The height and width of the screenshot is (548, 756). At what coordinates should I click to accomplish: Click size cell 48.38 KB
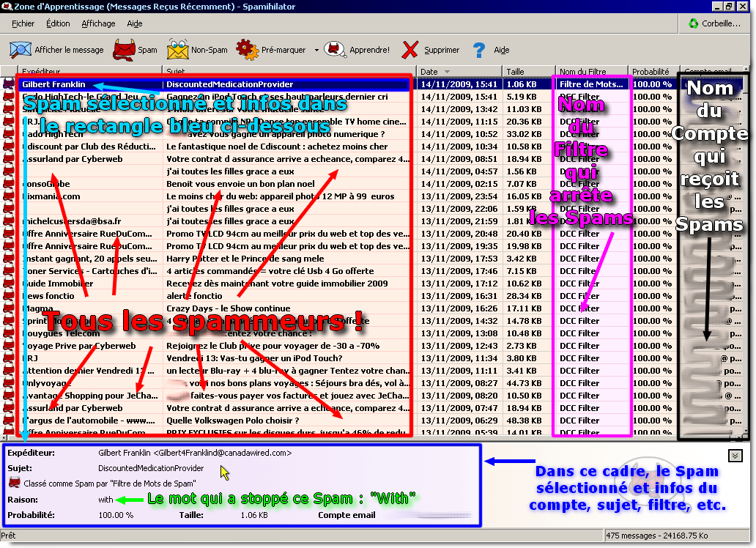tap(524, 421)
